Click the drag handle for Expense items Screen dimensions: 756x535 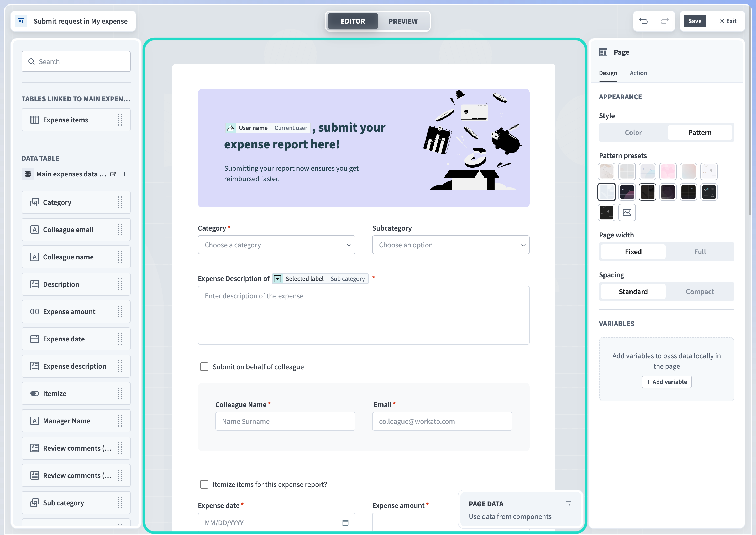(x=120, y=120)
